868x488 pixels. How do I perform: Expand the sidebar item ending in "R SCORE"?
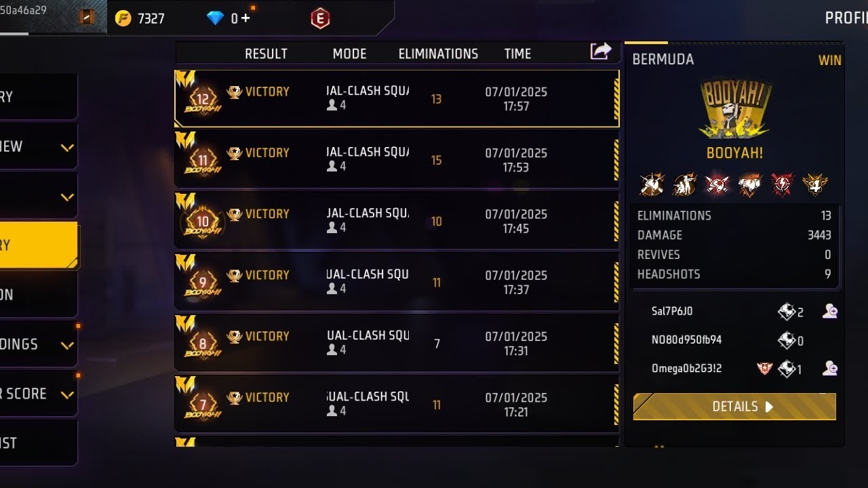point(67,394)
